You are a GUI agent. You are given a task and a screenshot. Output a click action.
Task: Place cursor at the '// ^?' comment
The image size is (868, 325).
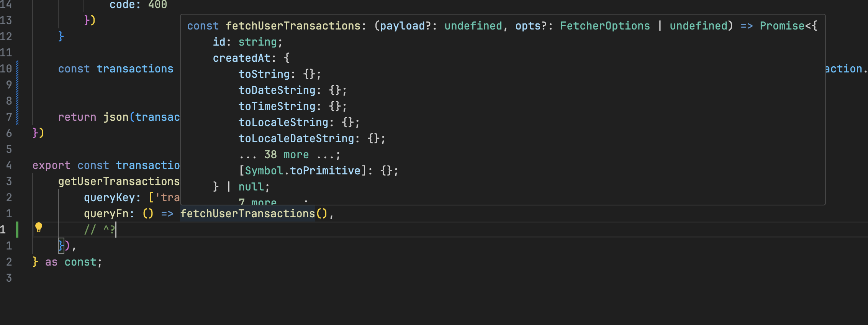coord(100,230)
